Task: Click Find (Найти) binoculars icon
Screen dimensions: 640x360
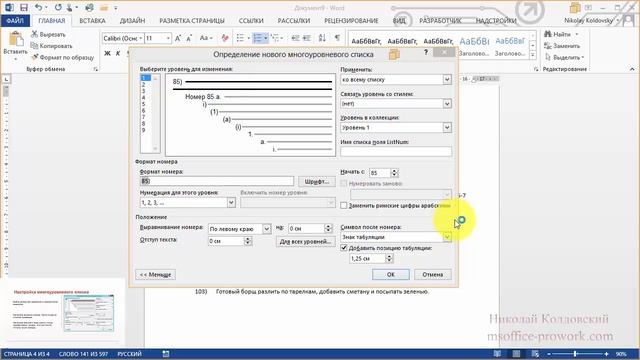Action: click(x=548, y=34)
